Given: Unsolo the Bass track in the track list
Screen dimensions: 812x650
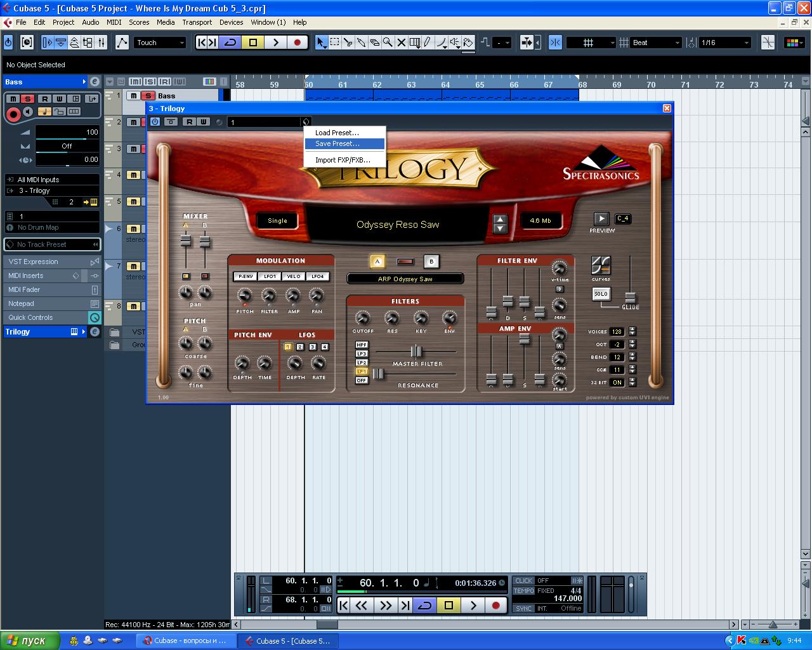Looking at the screenshot, I should point(147,96).
